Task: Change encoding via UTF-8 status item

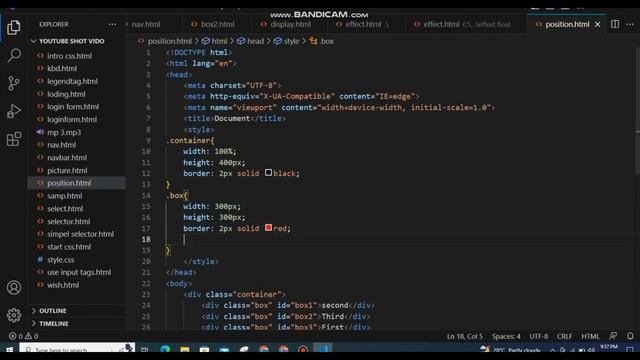Action: coord(539,336)
